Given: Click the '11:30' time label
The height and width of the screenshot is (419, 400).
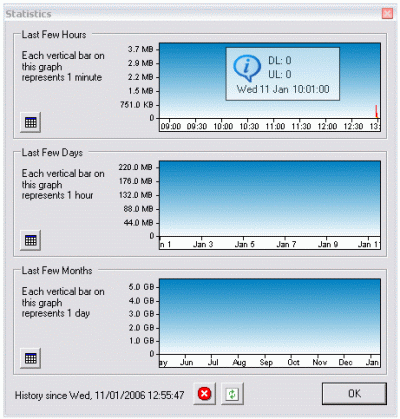Looking at the screenshot, I should click(301, 127).
